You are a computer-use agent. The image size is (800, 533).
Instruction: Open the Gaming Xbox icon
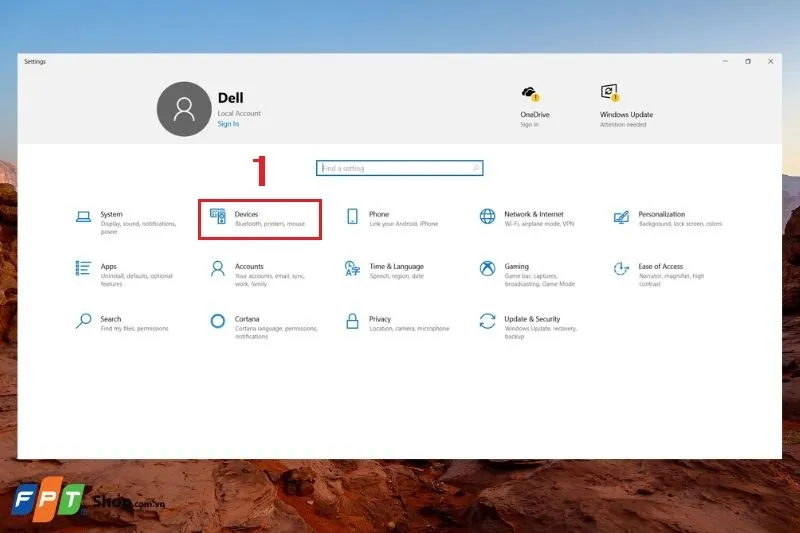[487, 268]
